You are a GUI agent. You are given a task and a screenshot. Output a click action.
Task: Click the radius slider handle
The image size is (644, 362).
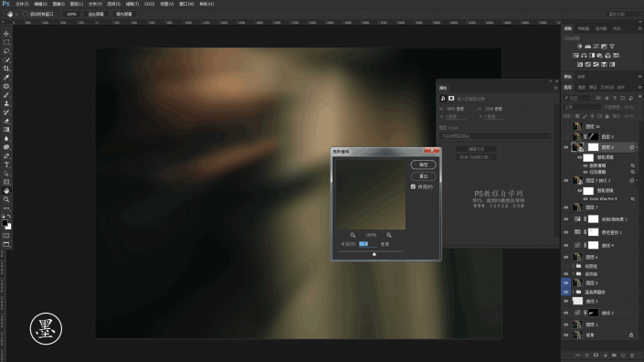click(375, 254)
